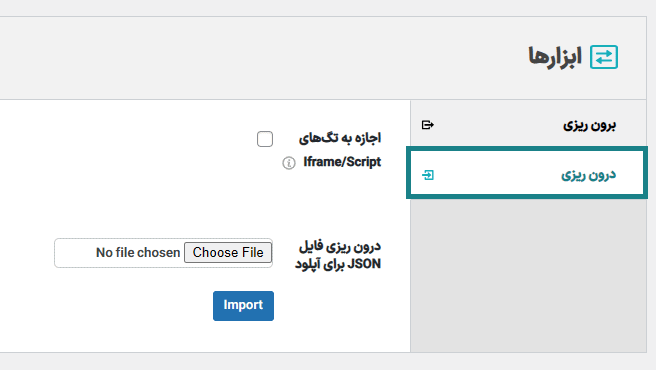
Task: Select the درون ریزی (Import) tab
Action: (x=527, y=173)
